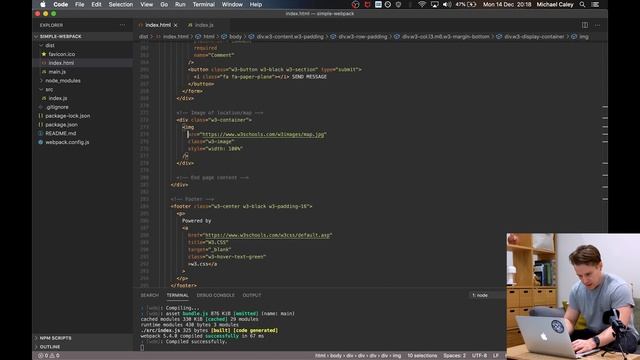Open index.js under the src folder
The height and width of the screenshot is (360, 640).
(58, 98)
